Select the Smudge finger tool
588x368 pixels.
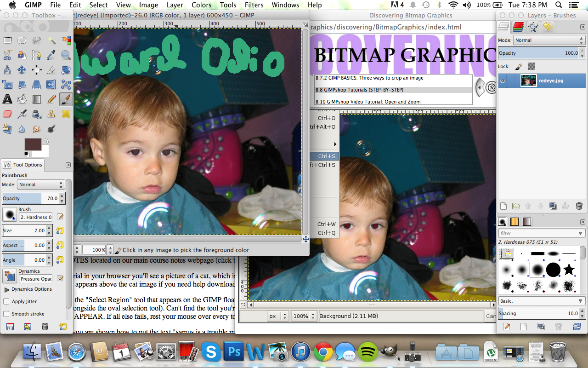tap(36, 129)
